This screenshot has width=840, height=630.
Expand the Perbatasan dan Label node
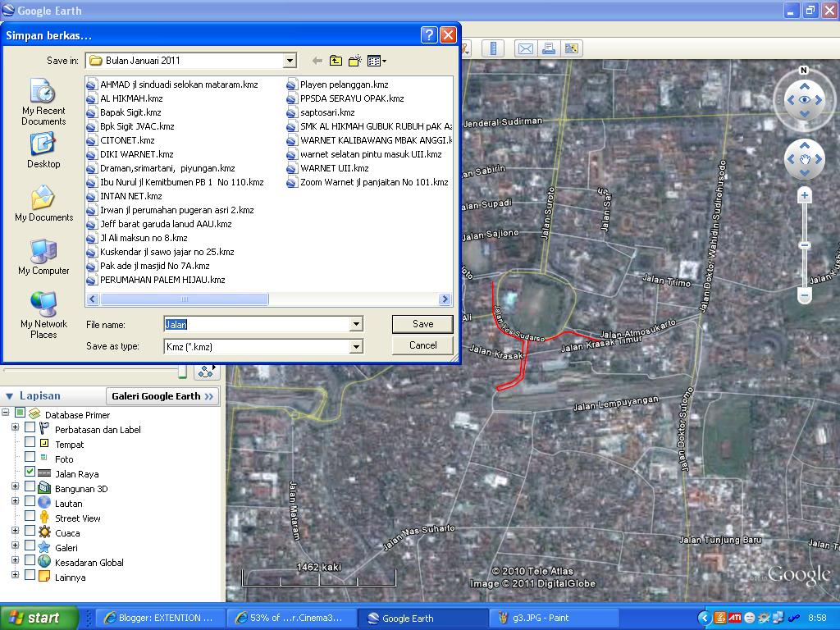point(15,427)
